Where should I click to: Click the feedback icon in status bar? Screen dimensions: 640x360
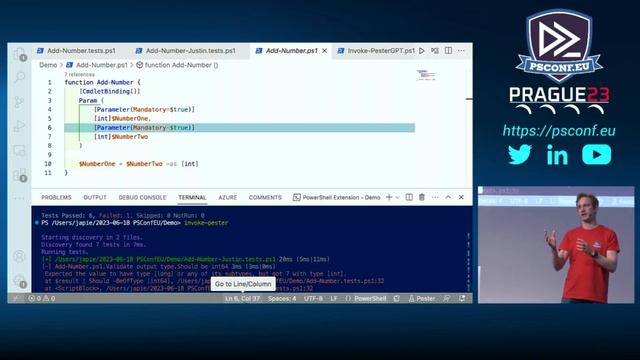tap(447, 298)
